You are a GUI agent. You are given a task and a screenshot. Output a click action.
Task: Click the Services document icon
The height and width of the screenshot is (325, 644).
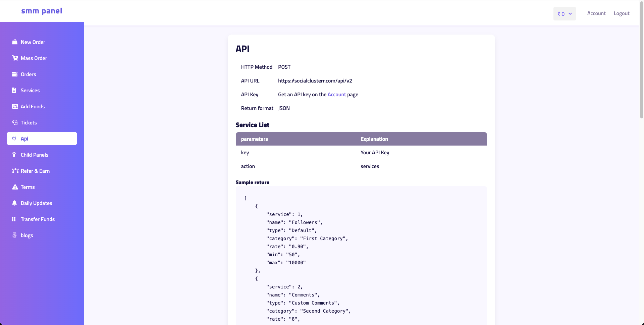click(x=14, y=90)
